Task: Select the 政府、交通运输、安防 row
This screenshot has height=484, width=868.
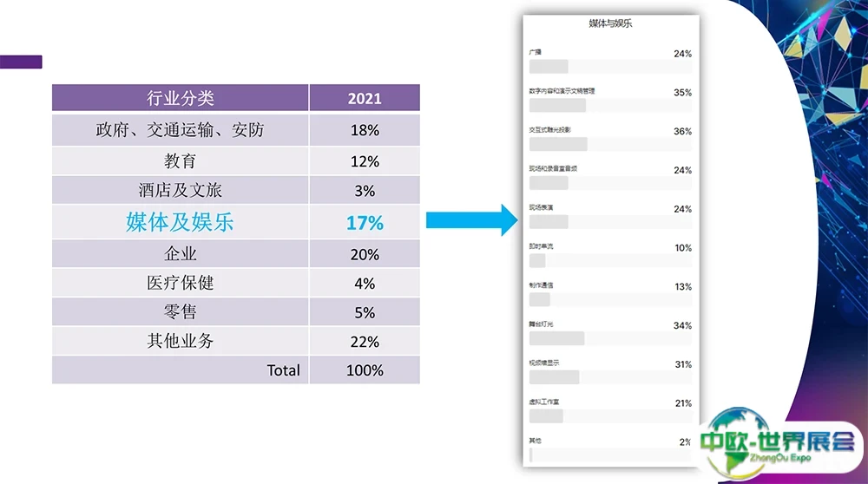Action: (180, 130)
